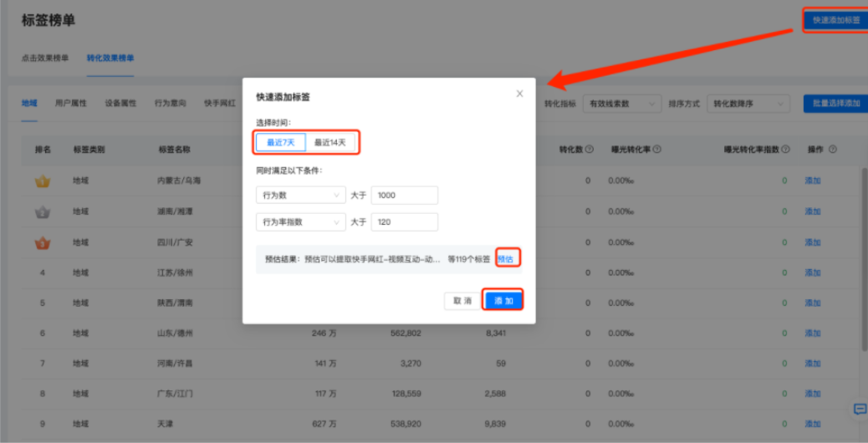Click the 行为数 threshold field showing 1000

405,196
